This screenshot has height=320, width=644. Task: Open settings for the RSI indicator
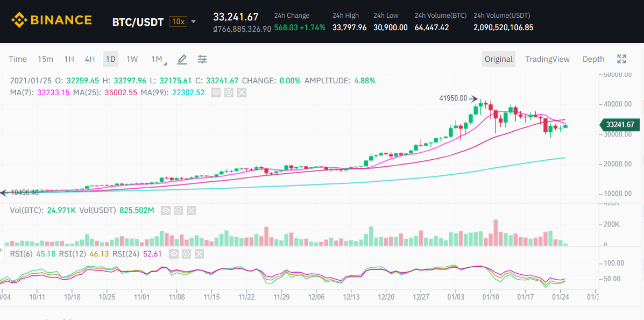[187, 254]
